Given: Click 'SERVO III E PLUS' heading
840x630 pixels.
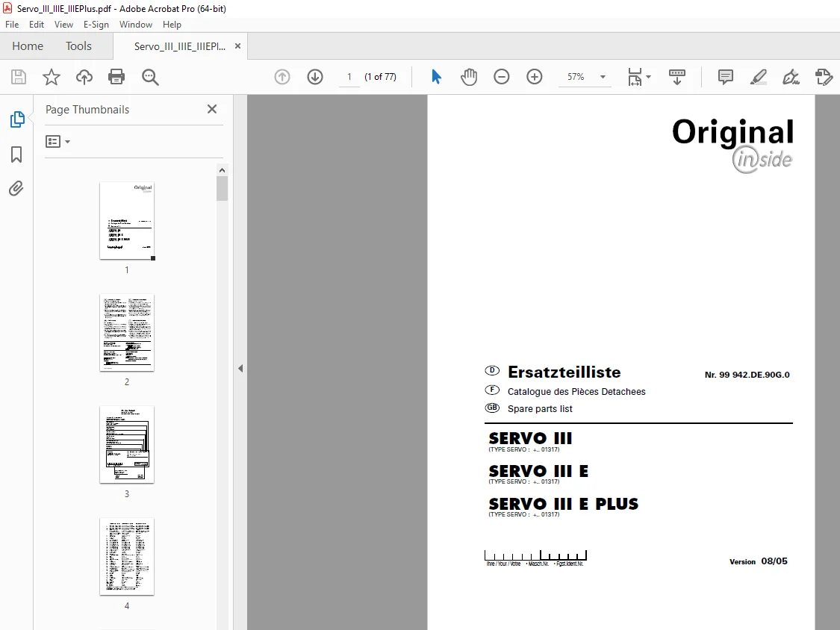Looking at the screenshot, I should (564, 504).
